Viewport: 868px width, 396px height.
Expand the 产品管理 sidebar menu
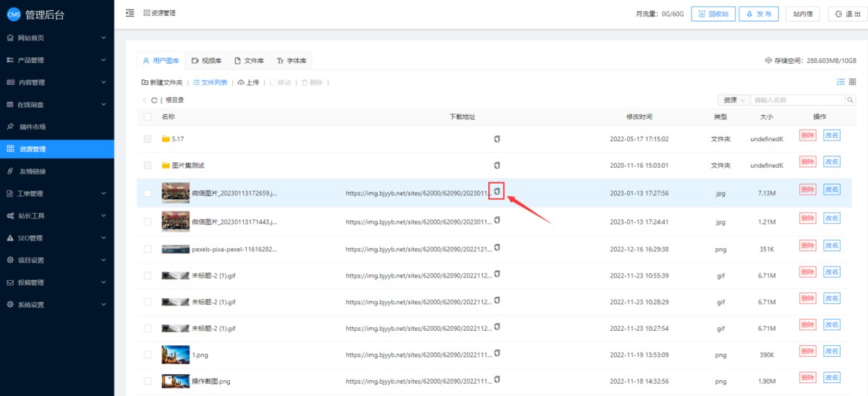pyautogui.click(x=56, y=60)
